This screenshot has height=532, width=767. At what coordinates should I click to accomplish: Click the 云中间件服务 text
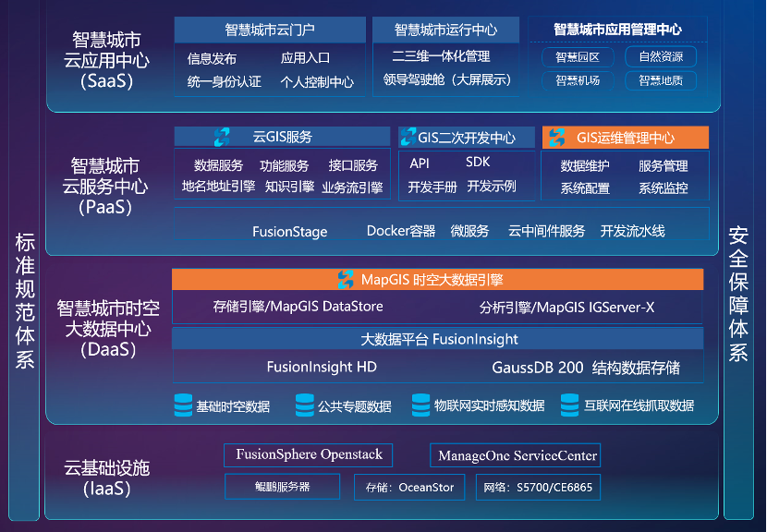[x=546, y=231]
